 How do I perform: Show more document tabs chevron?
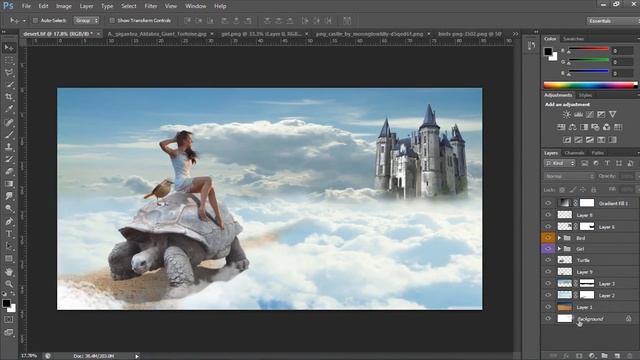pos(516,34)
